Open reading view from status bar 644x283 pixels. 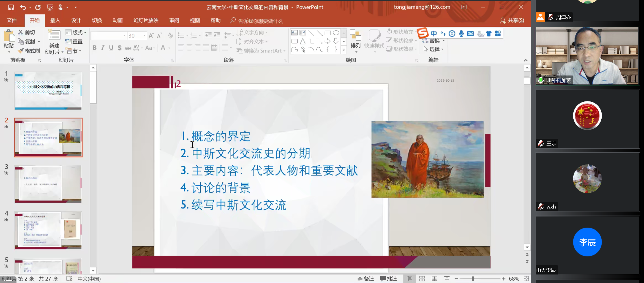(x=435, y=279)
